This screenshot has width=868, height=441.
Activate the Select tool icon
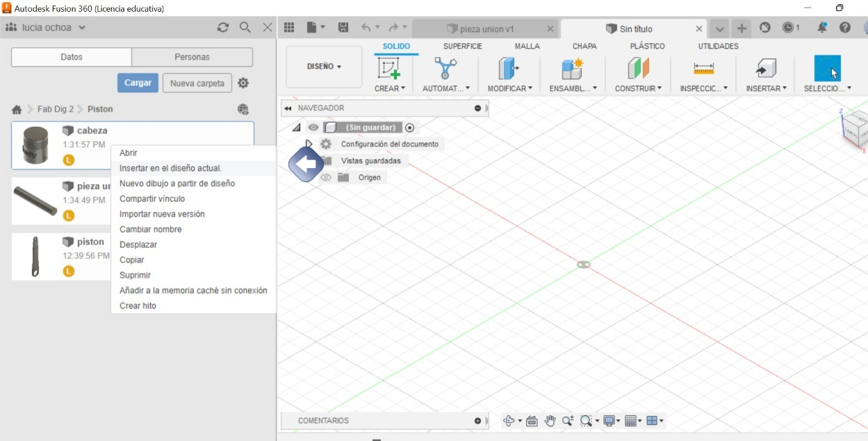[827, 69]
